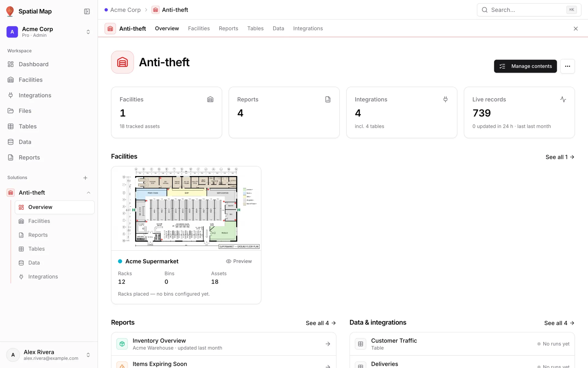Click the Reports card document icon
588x368 pixels.
pyautogui.click(x=328, y=99)
